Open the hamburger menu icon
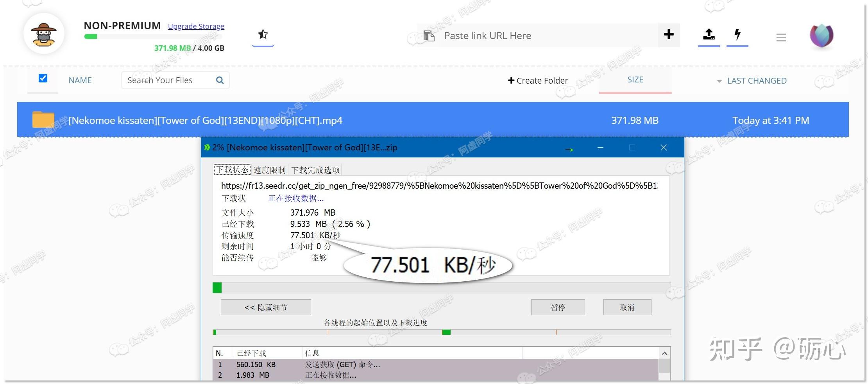The width and height of the screenshot is (868, 384). click(x=781, y=38)
